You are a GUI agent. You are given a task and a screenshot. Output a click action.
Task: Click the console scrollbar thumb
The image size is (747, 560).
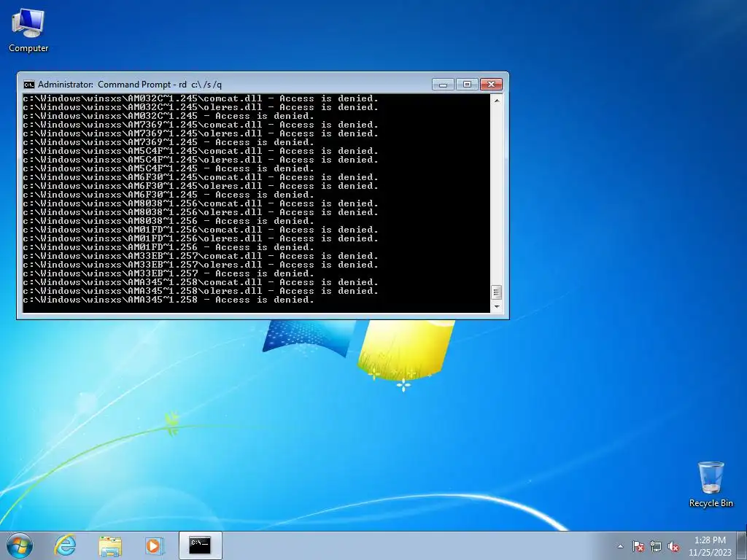496,292
